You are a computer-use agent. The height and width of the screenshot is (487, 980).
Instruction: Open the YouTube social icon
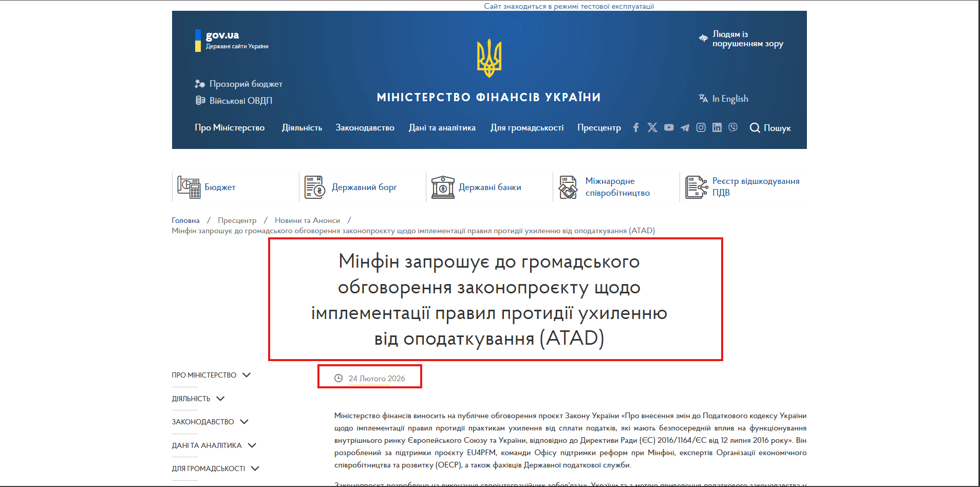(669, 127)
